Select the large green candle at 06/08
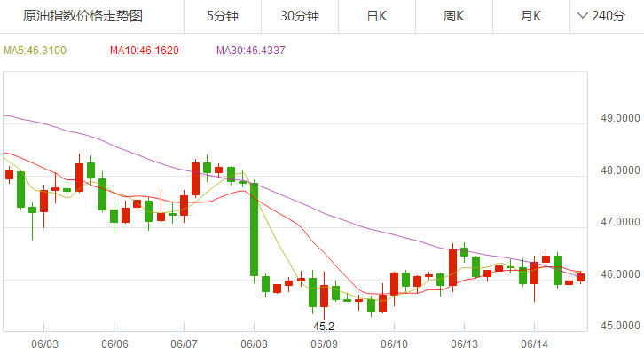644x356 pixels. click(255, 229)
